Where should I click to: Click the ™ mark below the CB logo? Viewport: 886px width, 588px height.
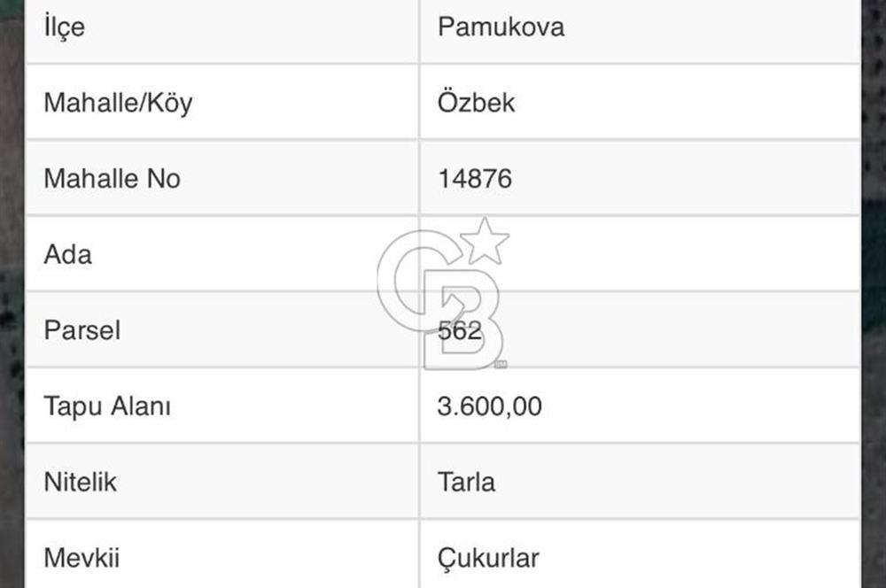tap(501, 364)
